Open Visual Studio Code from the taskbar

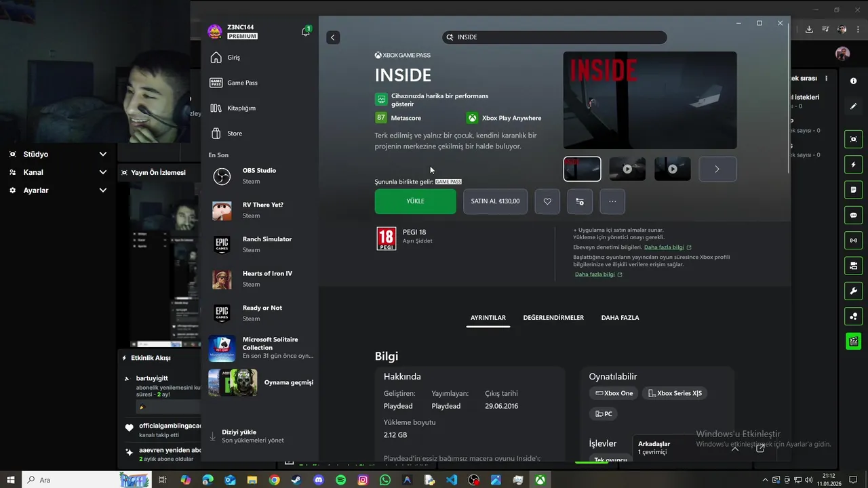click(x=452, y=480)
